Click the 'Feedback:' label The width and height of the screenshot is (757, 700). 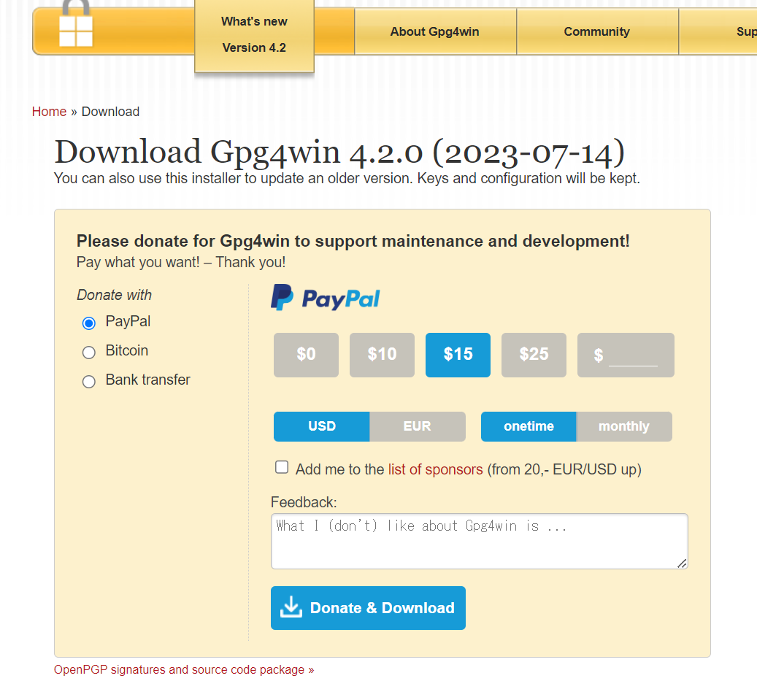click(304, 502)
